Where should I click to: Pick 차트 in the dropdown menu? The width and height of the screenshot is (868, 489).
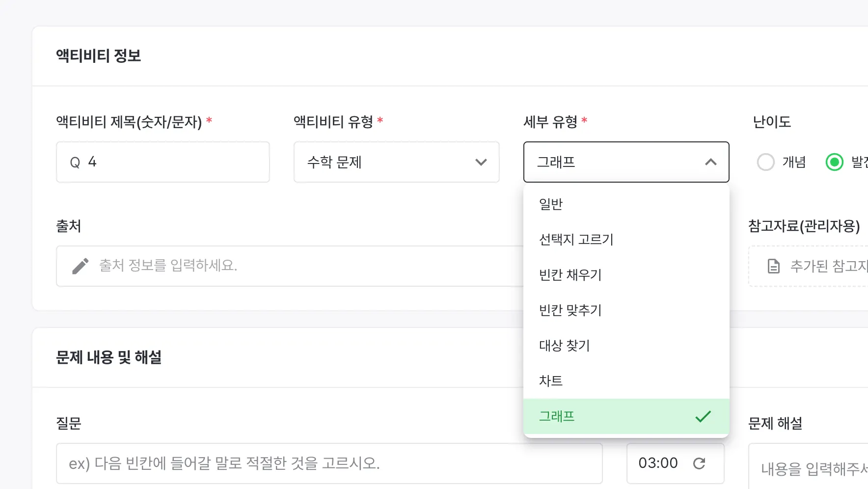[x=551, y=381]
